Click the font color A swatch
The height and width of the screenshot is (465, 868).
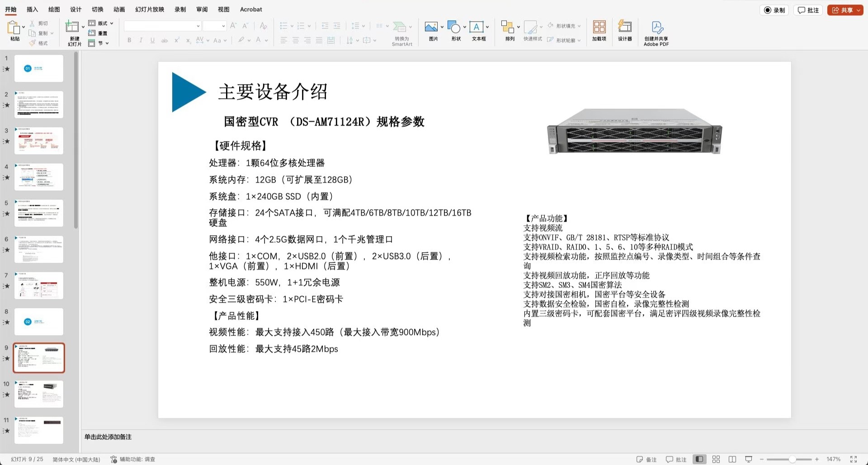coord(258,40)
